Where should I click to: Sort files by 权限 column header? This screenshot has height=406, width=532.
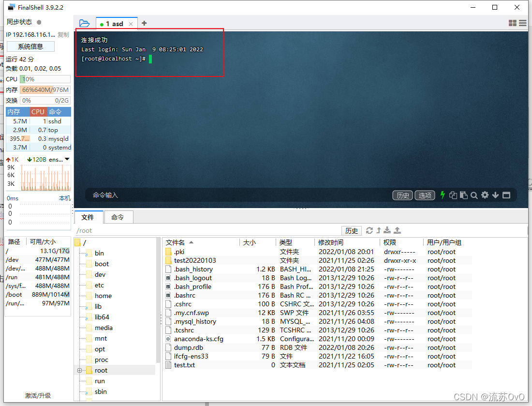[x=401, y=242]
